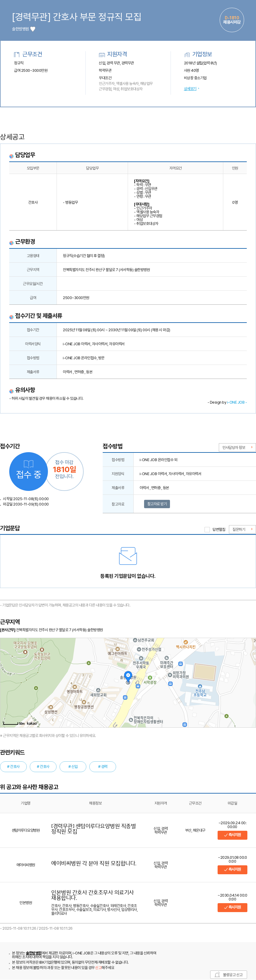256x980 pixels.
Task: Click the 남전주교회 marker on map
Action: coord(135,640)
